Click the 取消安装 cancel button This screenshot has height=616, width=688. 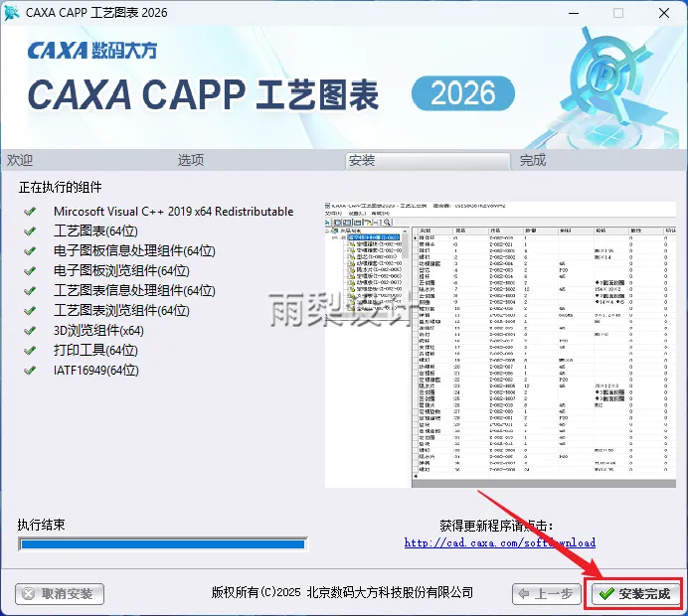pos(60,594)
